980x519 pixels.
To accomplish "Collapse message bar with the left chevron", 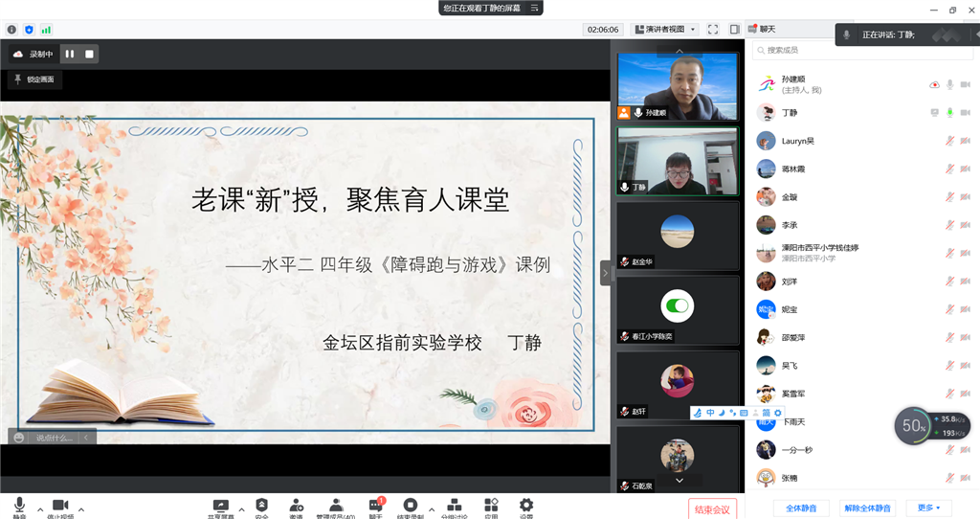I will click(x=86, y=438).
